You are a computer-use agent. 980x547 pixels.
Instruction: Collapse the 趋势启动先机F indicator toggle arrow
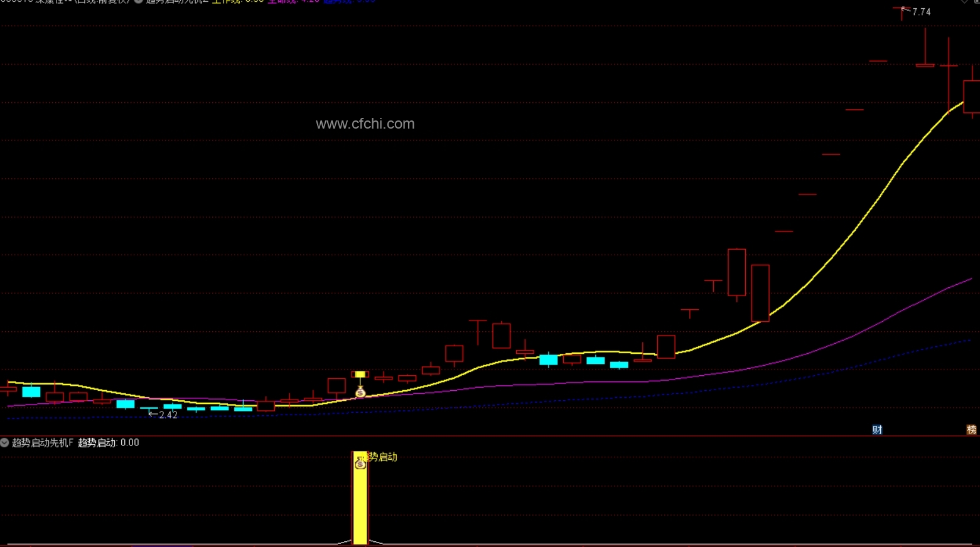[5, 443]
